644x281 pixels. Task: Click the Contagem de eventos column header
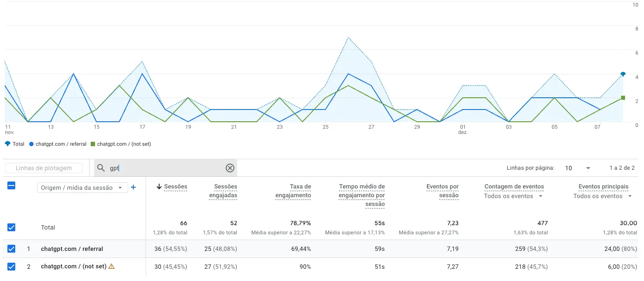(514, 186)
